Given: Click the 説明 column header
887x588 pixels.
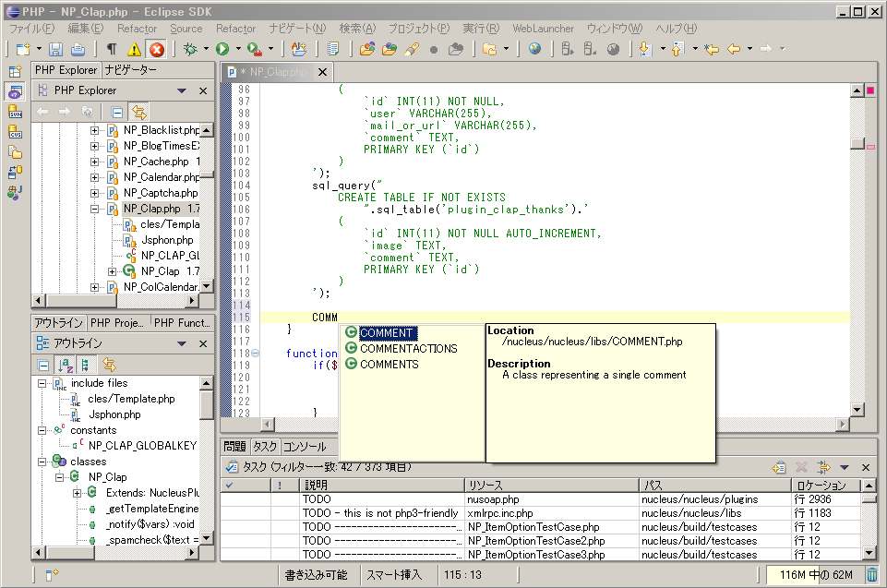Looking at the screenshot, I should [x=317, y=485].
